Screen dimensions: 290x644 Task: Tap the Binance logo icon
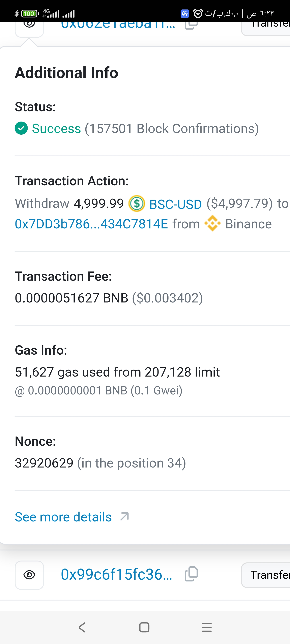(x=212, y=223)
